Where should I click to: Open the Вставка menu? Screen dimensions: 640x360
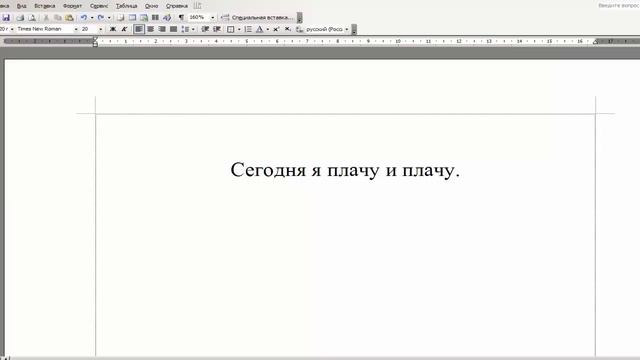coord(45,6)
